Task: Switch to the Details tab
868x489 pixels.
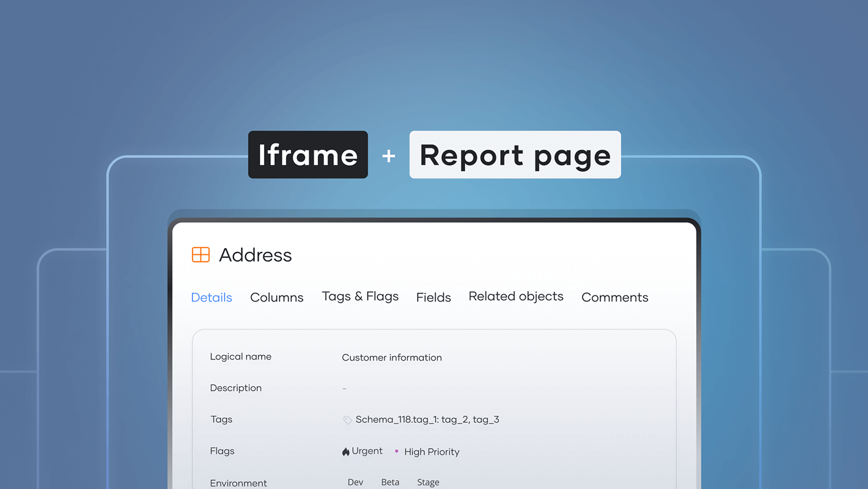Action: tap(211, 298)
